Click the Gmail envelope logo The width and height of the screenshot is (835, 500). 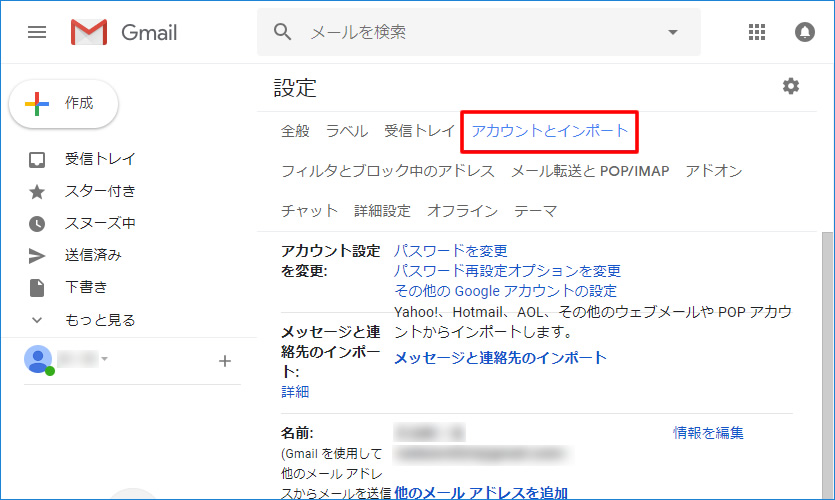coord(89,32)
